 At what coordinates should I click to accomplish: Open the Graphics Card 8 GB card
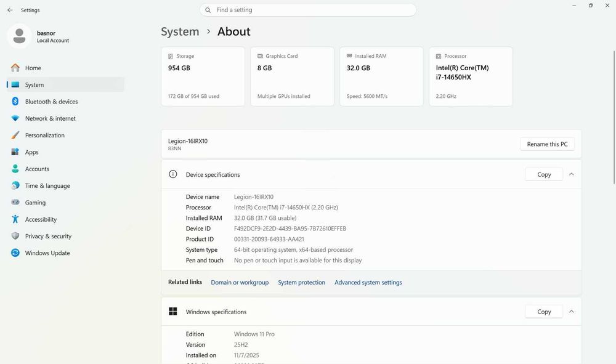click(x=292, y=76)
